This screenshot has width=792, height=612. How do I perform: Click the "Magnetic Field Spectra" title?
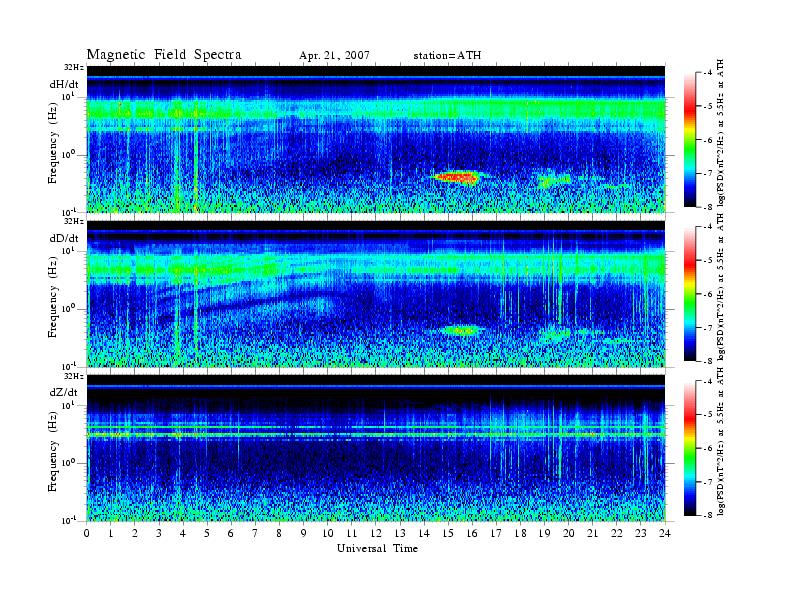click(164, 55)
